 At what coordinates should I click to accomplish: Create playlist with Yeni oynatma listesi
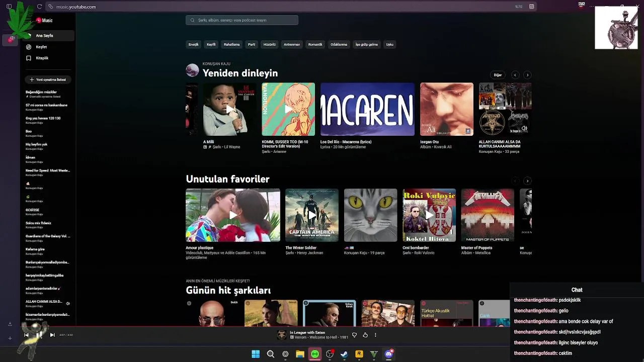pos(48,79)
